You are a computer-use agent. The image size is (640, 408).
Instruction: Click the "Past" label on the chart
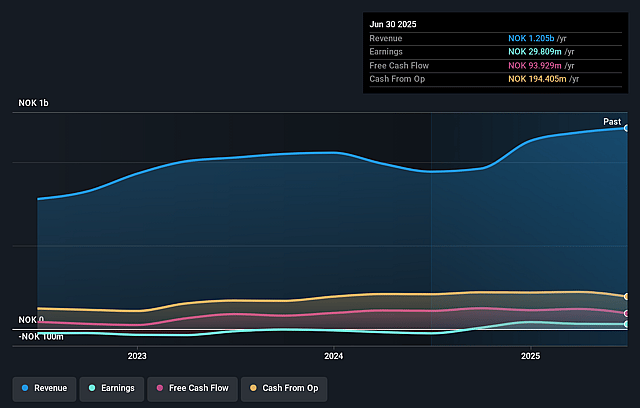[612, 121]
